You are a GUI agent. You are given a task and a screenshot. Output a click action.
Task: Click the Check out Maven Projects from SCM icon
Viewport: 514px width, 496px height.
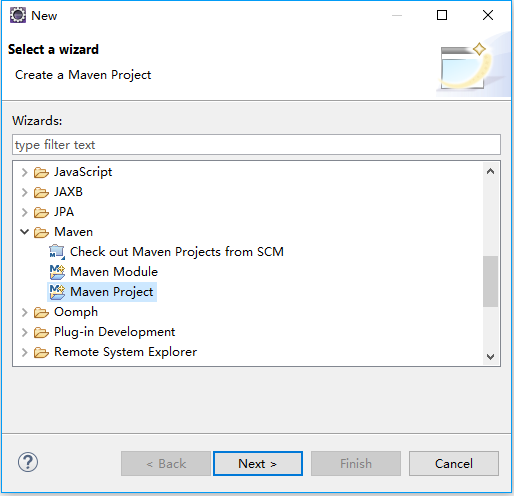click(x=57, y=252)
